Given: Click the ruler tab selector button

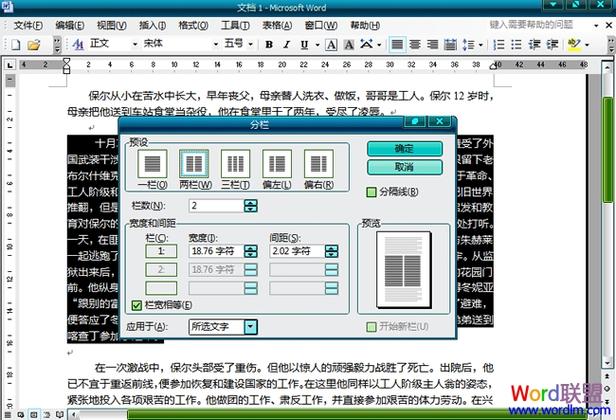Looking at the screenshot, I should [9, 65].
